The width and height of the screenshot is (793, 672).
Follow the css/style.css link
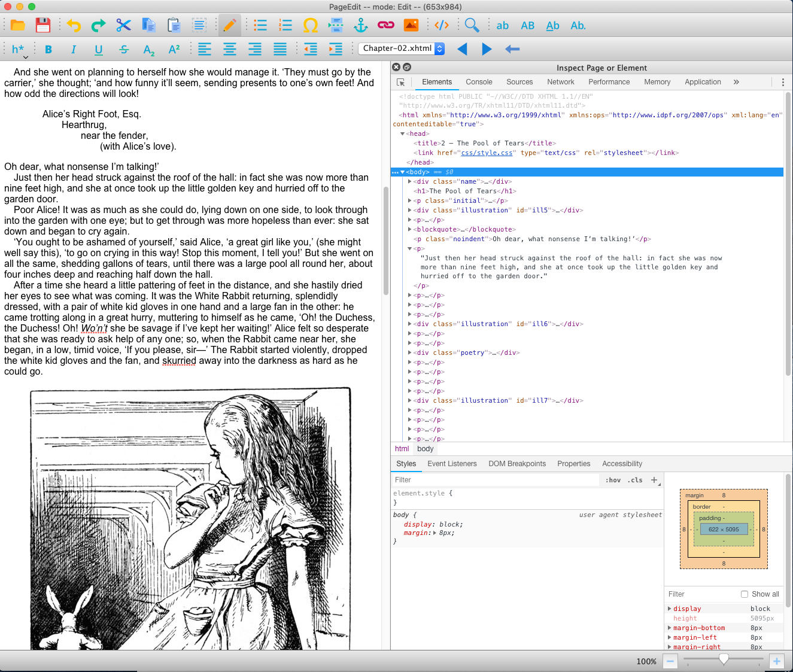487,153
